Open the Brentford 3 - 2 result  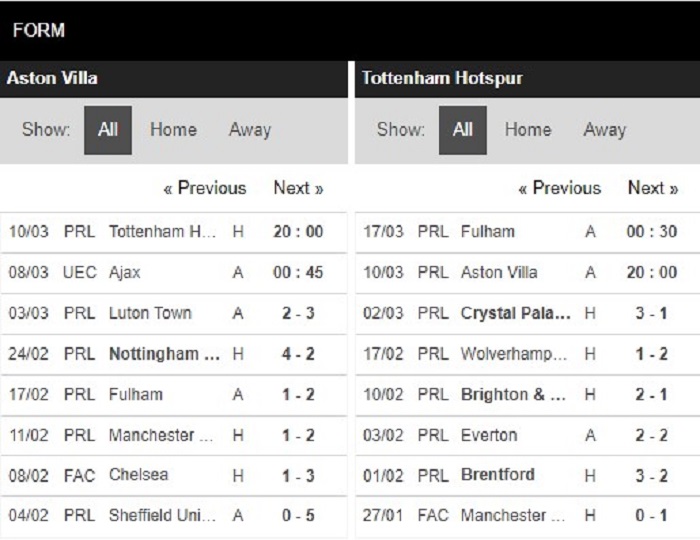click(x=528, y=475)
